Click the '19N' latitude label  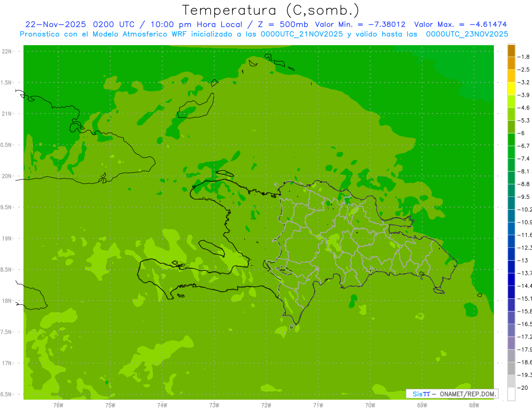click(x=7, y=239)
